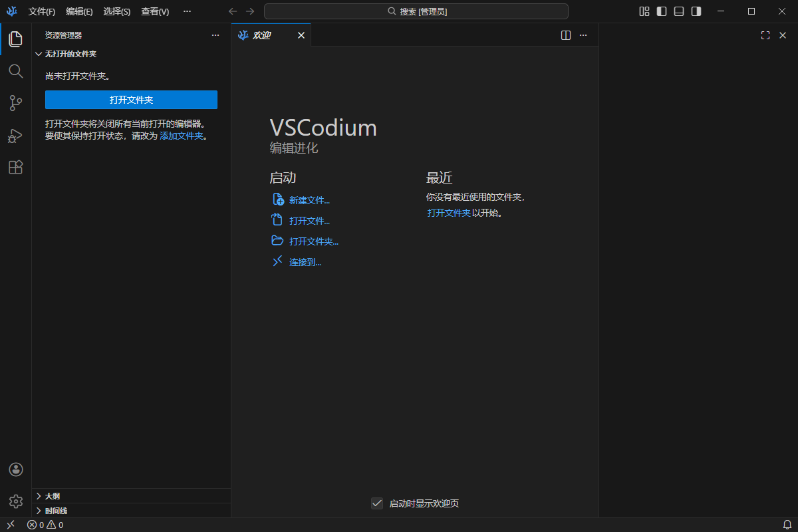The width and height of the screenshot is (798, 532).
Task: Open the Run and Debug panel
Action: (15, 135)
